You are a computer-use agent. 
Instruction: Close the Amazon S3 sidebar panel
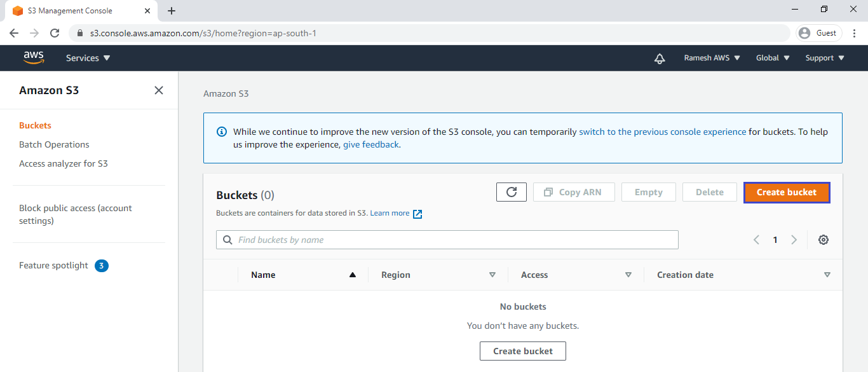[x=159, y=90]
